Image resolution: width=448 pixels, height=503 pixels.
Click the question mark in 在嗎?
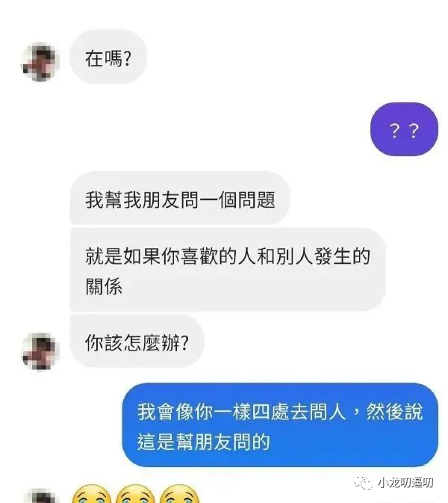click(x=127, y=59)
